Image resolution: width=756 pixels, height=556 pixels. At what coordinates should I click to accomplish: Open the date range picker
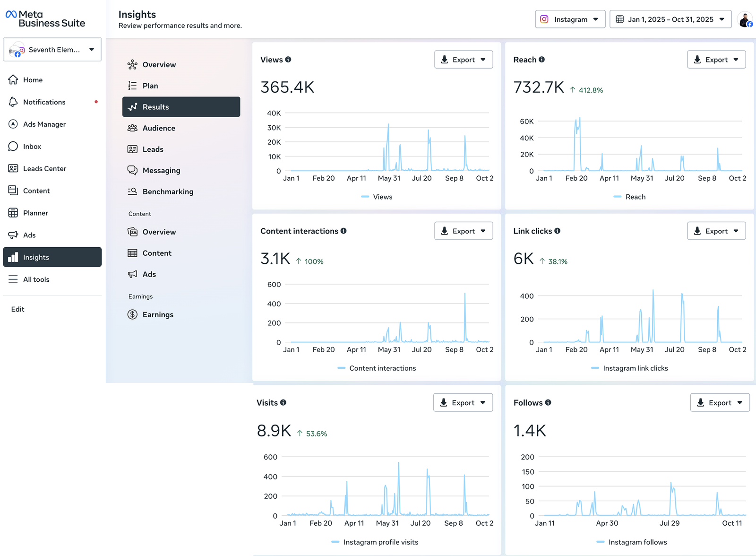pyautogui.click(x=670, y=19)
